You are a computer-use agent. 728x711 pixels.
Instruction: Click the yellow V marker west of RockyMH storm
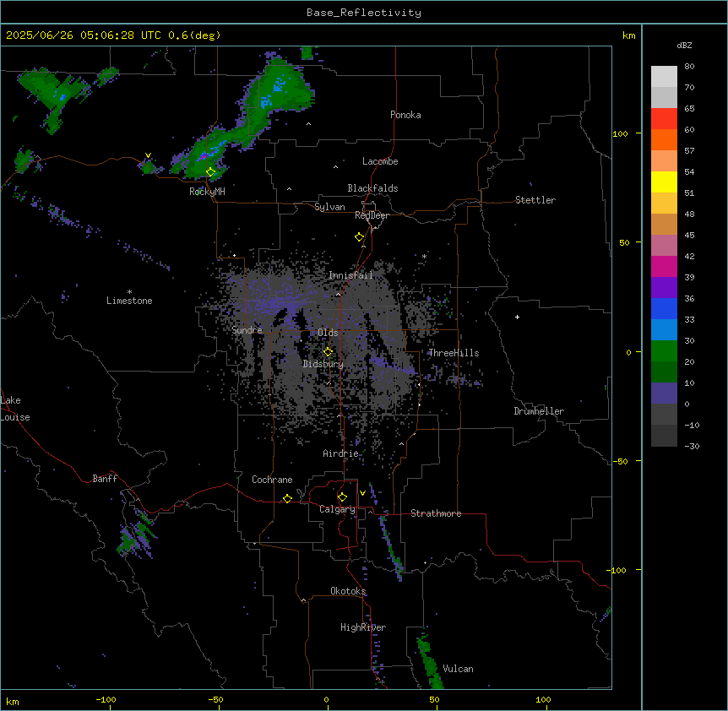(148, 155)
